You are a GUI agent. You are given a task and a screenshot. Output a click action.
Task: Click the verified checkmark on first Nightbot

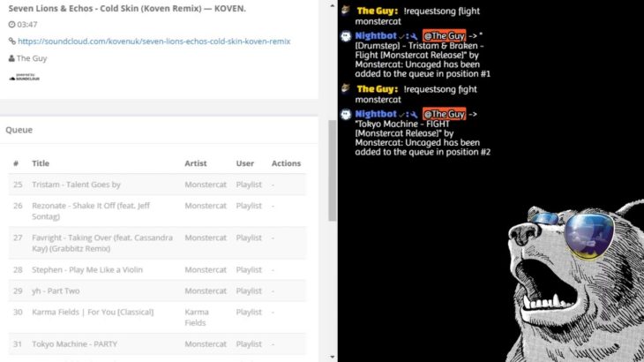click(401, 36)
